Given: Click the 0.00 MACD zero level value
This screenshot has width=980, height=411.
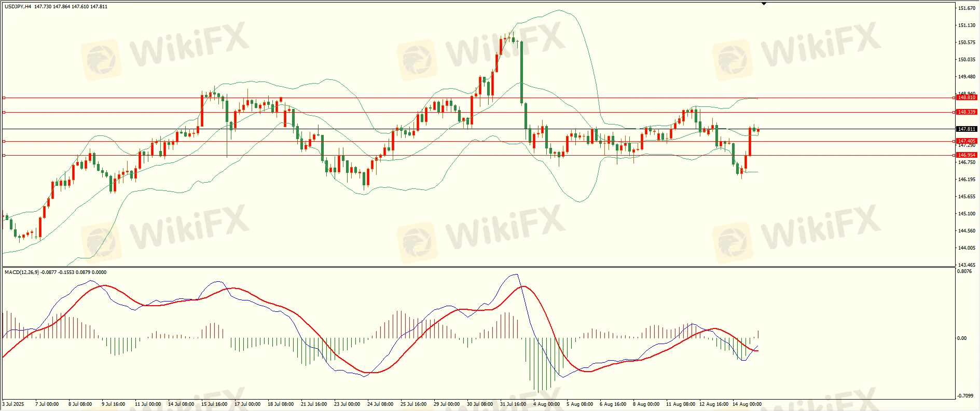Looking at the screenshot, I should [x=962, y=338].
